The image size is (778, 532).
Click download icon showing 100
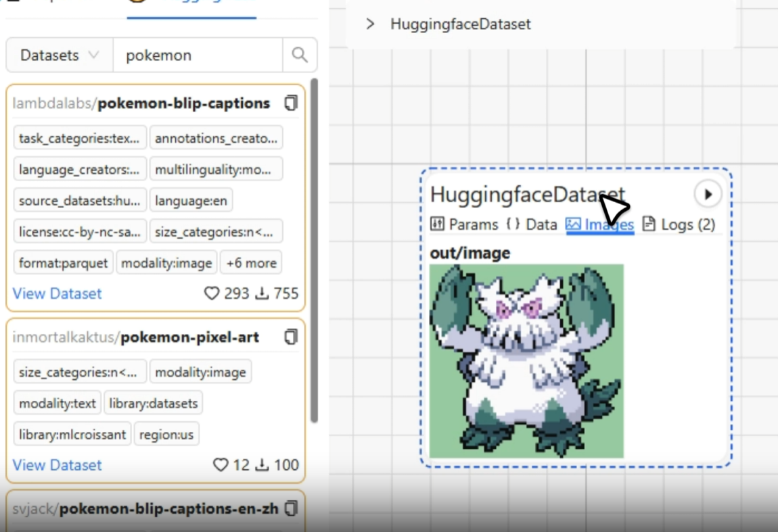tap(262, 465)
